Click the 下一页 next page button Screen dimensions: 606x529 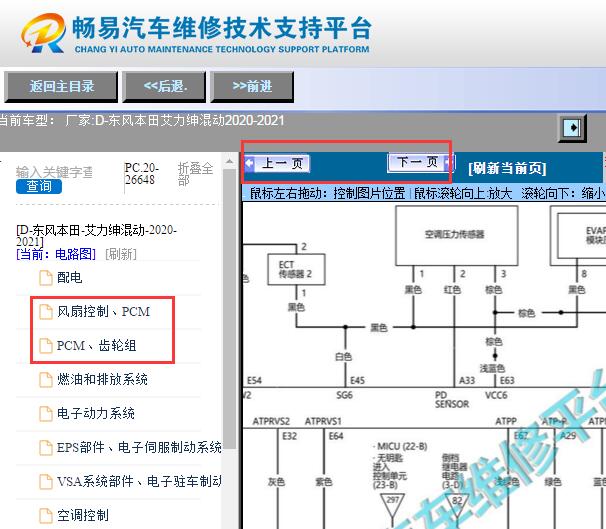tap(421, 162)
